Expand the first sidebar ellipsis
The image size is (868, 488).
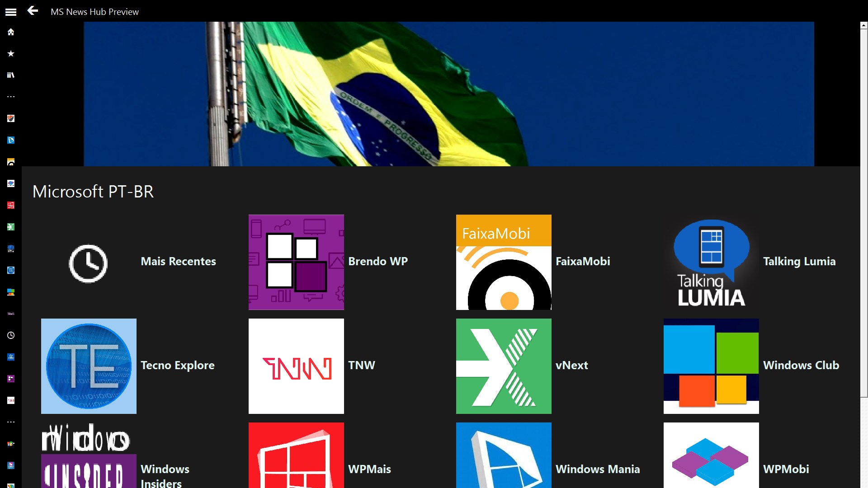(11, 97)
